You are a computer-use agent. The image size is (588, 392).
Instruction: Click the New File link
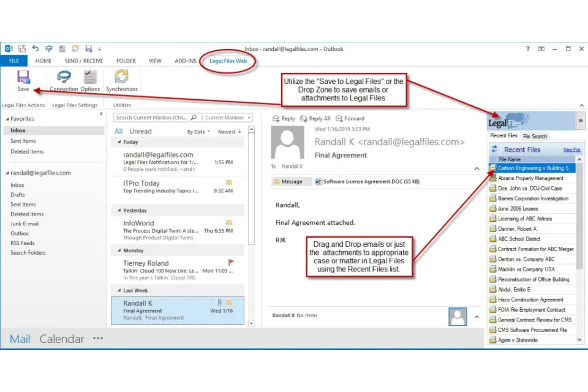pyautogui.click(x=572, y=150)
